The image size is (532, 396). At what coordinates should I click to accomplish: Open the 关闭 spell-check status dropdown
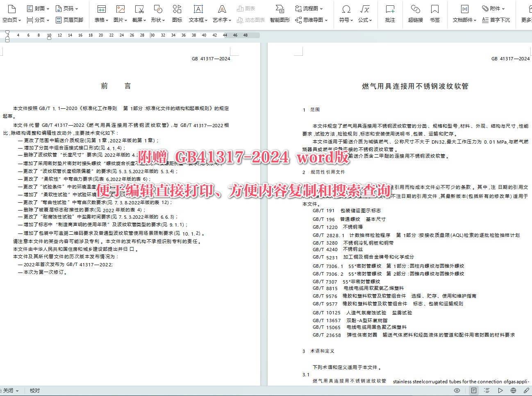[x=11, y=391]
